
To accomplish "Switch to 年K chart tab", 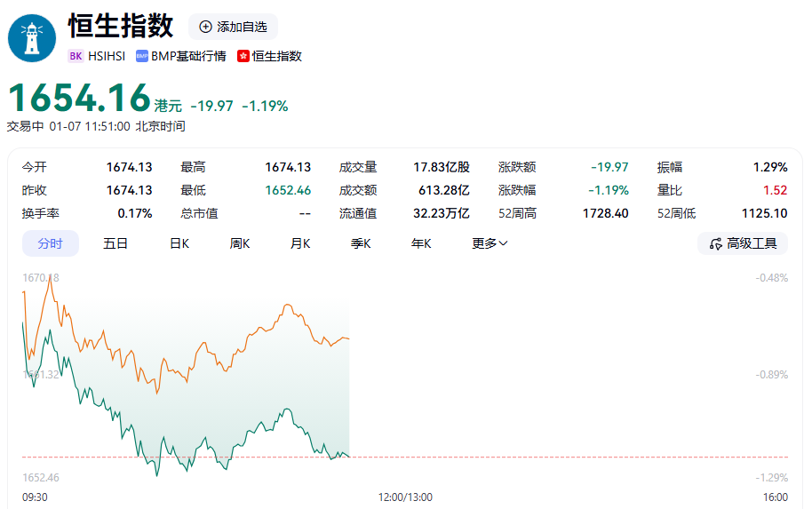I will click(421, 243).
